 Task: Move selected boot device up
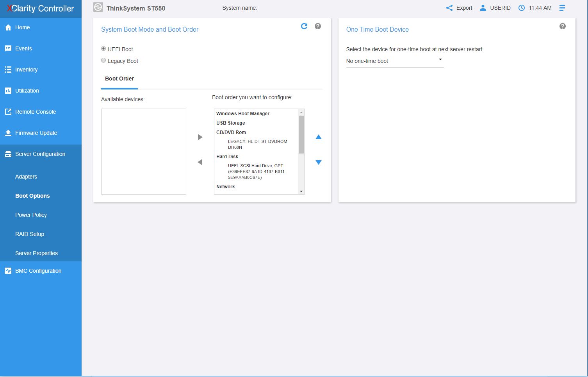point(319,137)
